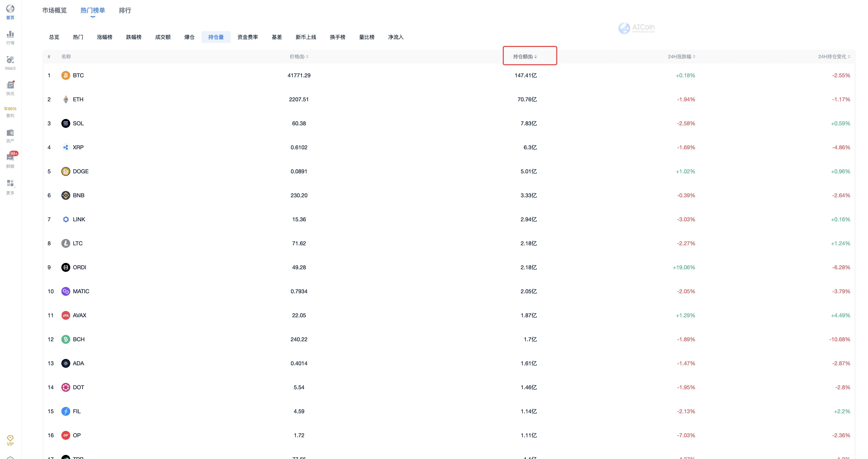Select the 涨幅榜 sub-tab

pos(105,37)
